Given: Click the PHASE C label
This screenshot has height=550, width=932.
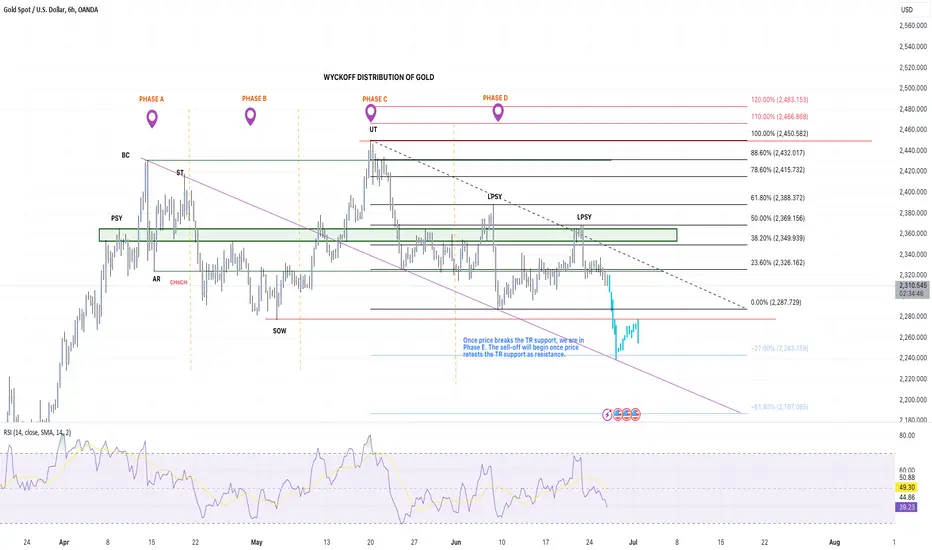Looking at the screenshot, I should click(375, 99).
